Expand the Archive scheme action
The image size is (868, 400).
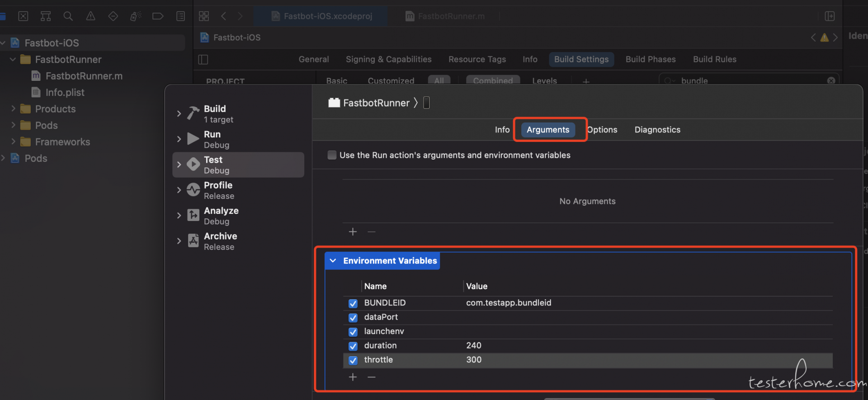pyautogui.click(x=179, y=241)
